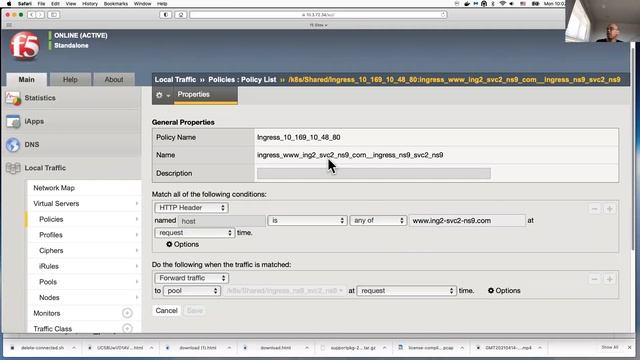Expand the Ciphers submenu arrow
This screenshot has height=360, width=640.
[137, 251]
